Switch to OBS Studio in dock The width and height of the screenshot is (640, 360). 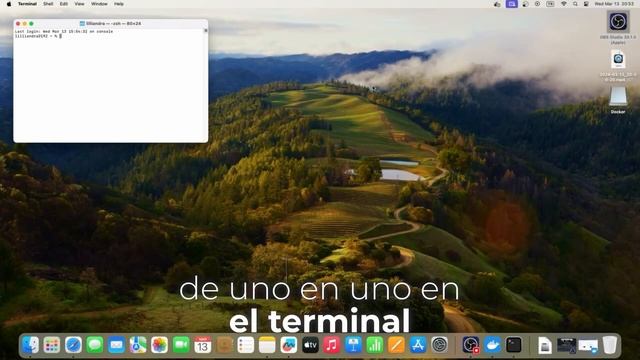[x=471, y=345]
